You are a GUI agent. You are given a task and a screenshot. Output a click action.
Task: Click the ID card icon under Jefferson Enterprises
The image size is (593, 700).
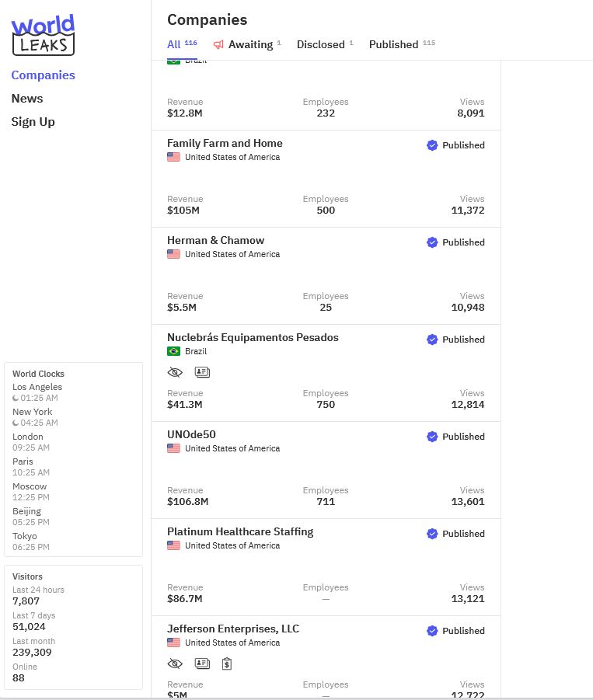[202, 663]
